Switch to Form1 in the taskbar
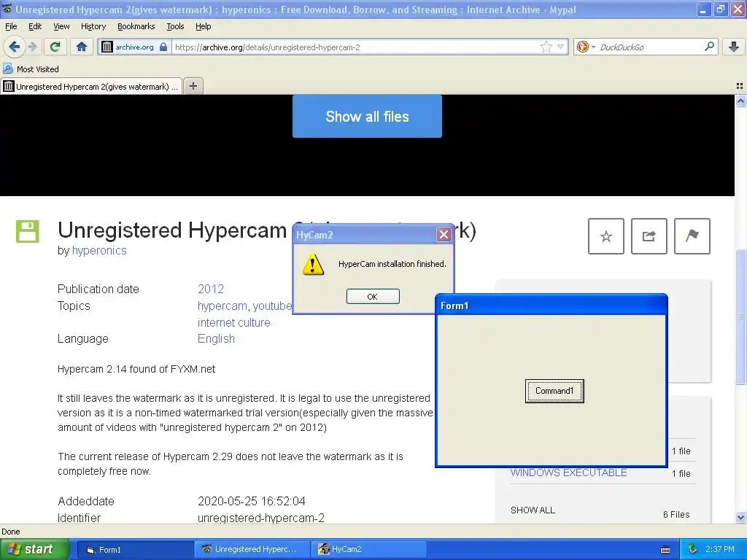 click(134, 550)
